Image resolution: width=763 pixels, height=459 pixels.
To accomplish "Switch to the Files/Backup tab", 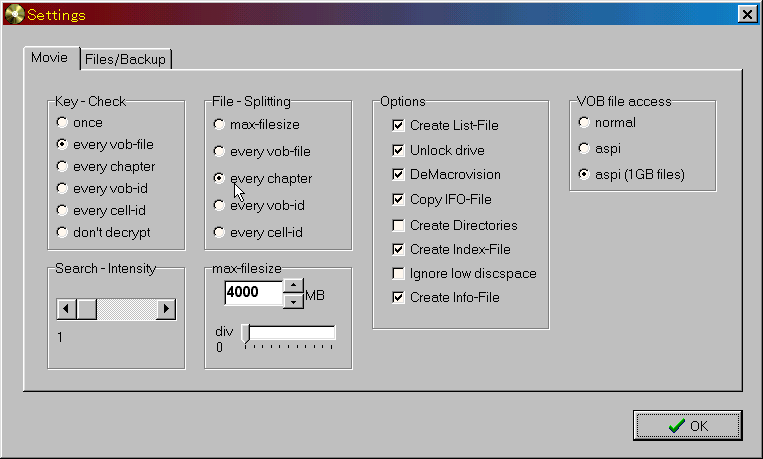I will click(126, 60).
